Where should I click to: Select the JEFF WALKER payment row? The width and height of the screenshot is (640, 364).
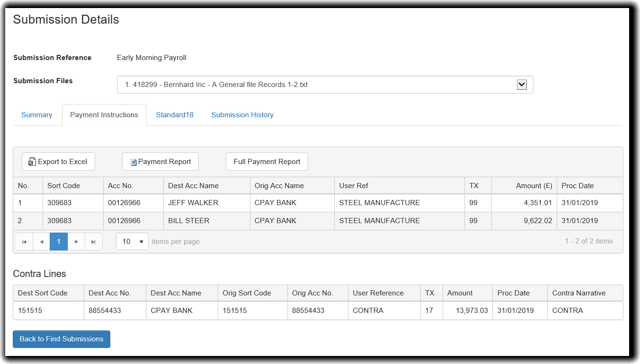pyautogui.click(x=193, y=203)
